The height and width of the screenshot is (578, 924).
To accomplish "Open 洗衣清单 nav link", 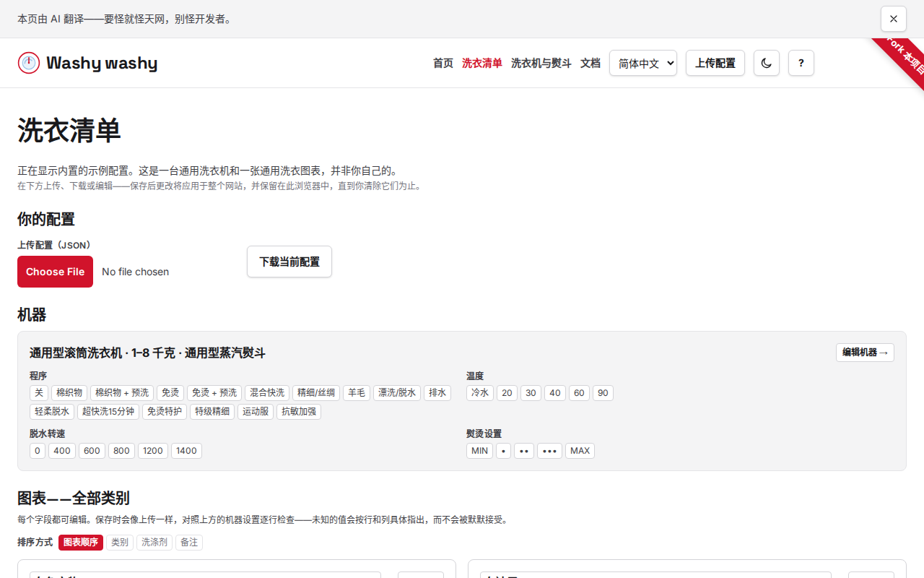I will click(482, 63).
